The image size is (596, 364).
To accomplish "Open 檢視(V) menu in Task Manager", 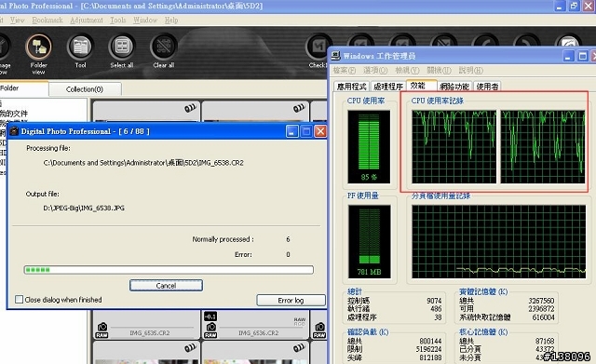I will click(x=407, y=71).
